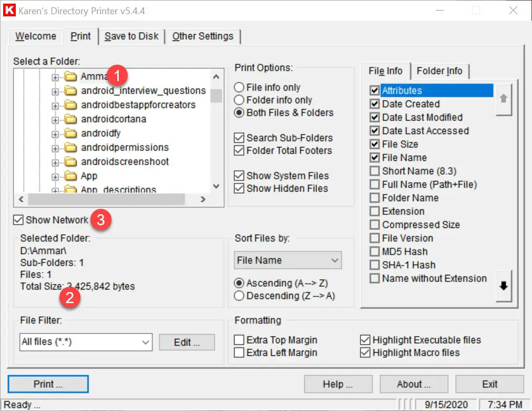Click the folder tree scroll-left arrow
The height and width of the screenshot is (411, 532).
(22, 199)
